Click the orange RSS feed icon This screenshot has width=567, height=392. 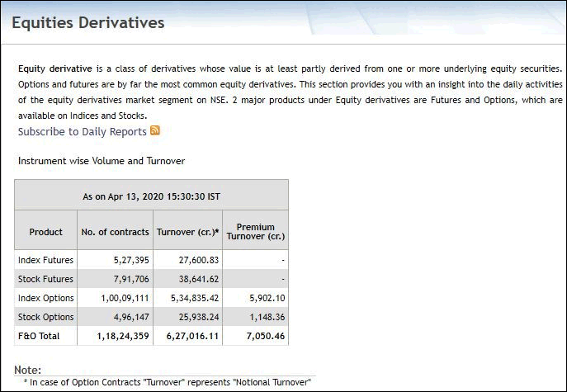[x=155, y=130]
